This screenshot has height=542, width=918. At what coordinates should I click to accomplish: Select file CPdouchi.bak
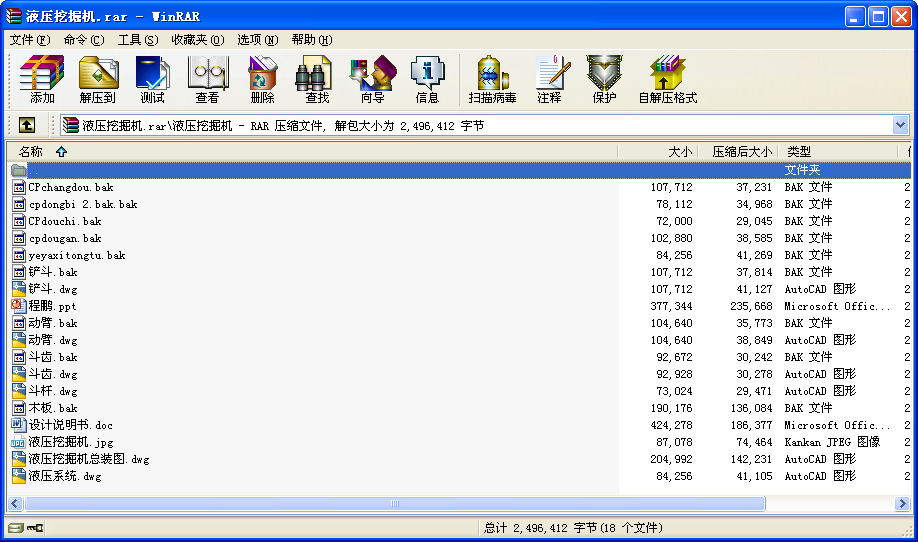tap(64, 221)
